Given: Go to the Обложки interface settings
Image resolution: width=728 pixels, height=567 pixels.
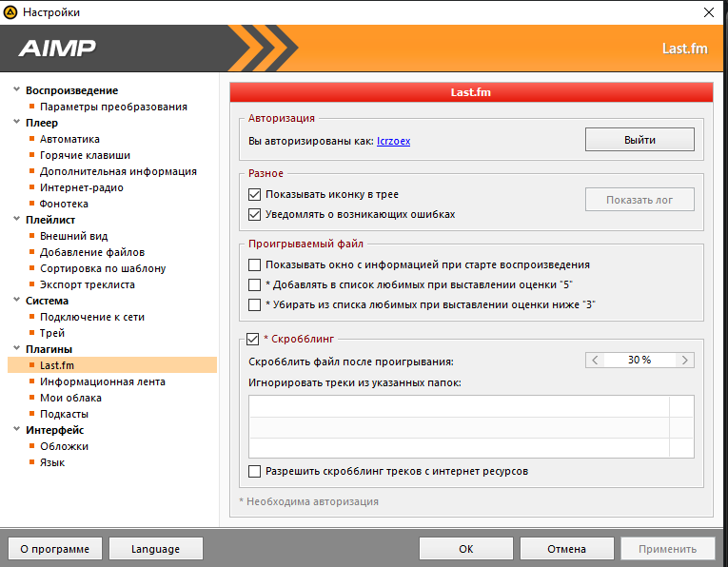Looking at the screenshot, I should [x=64, y=446].
